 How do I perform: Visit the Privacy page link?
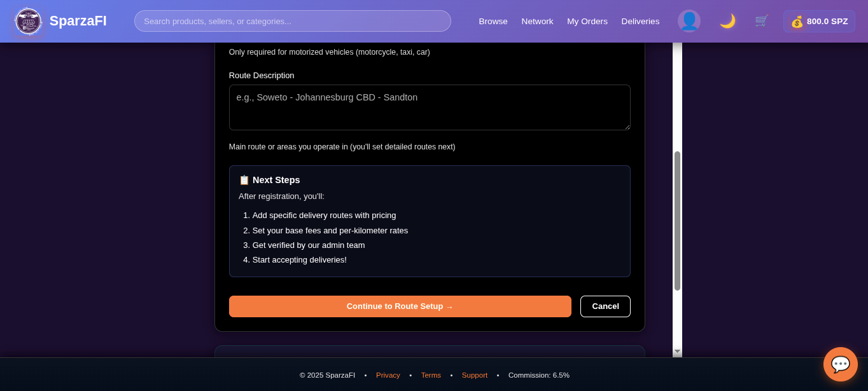coord(388,375)
